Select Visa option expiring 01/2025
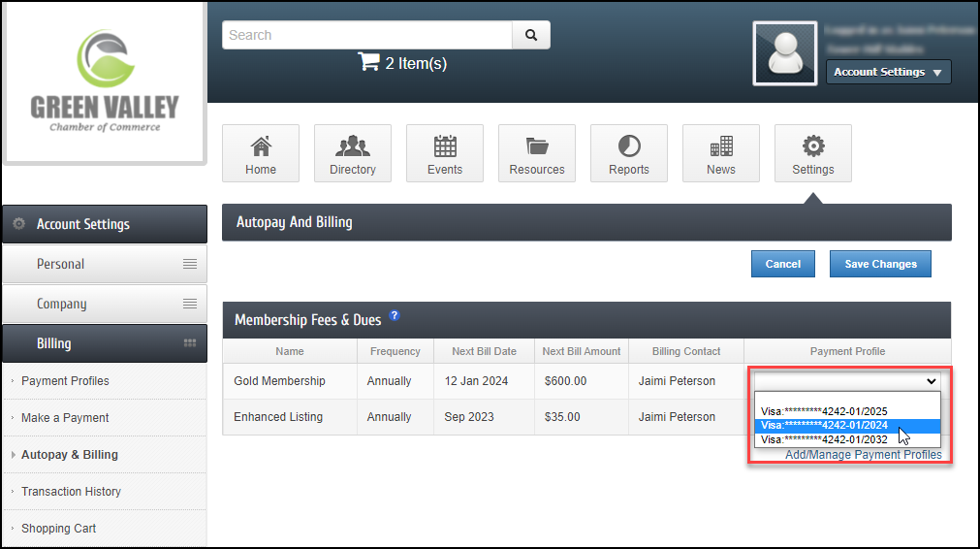Viewport: 980px width, 549px height. click(824, 411)
